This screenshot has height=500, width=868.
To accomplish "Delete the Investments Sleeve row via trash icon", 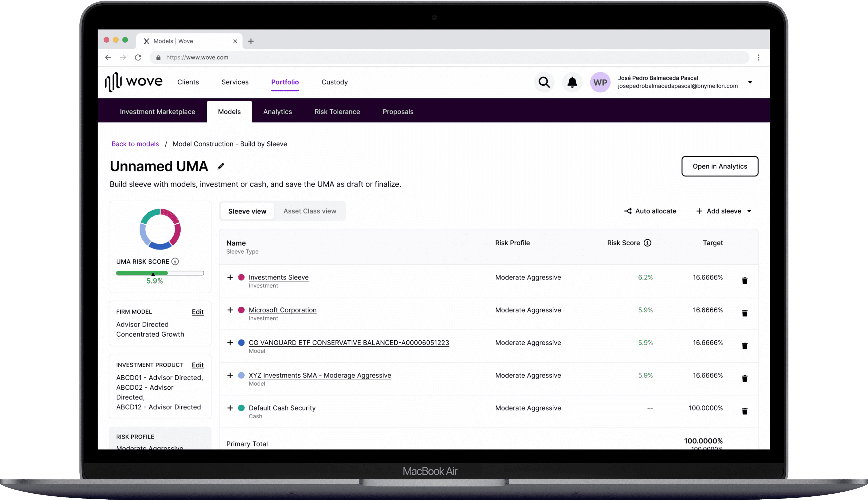I will pos(744,281).
